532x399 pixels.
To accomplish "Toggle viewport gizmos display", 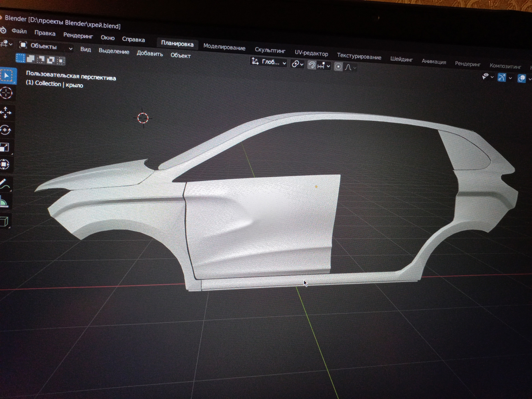I will coord(502,77).
